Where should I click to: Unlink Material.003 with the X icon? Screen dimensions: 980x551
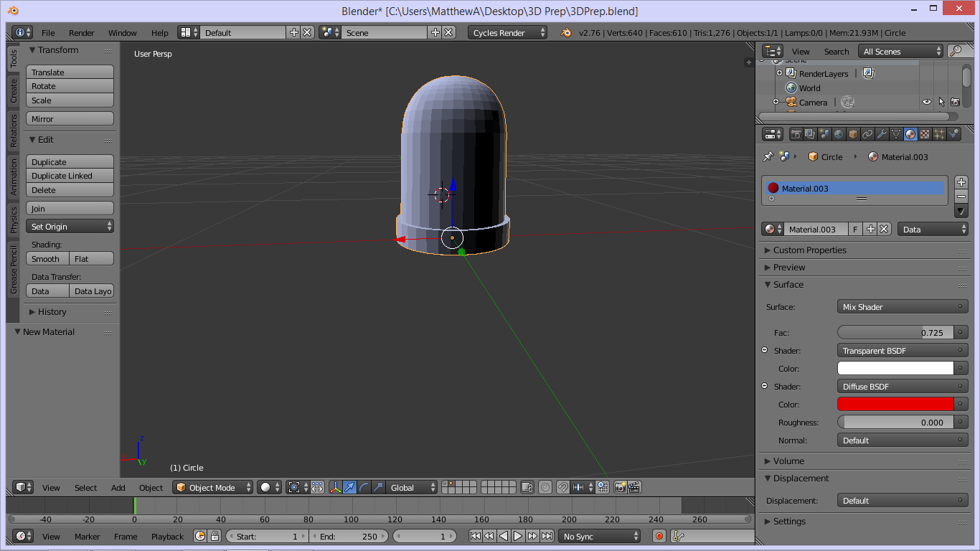884,230
